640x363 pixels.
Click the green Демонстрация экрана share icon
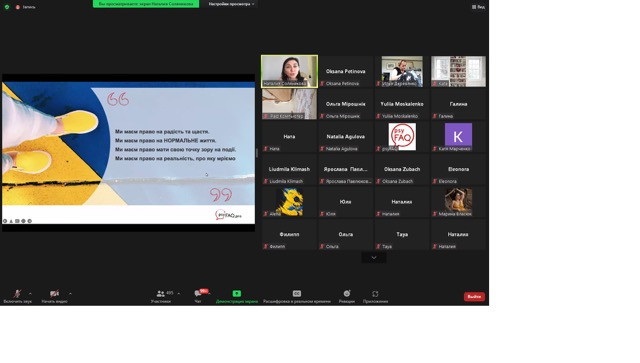pos(237,293)
